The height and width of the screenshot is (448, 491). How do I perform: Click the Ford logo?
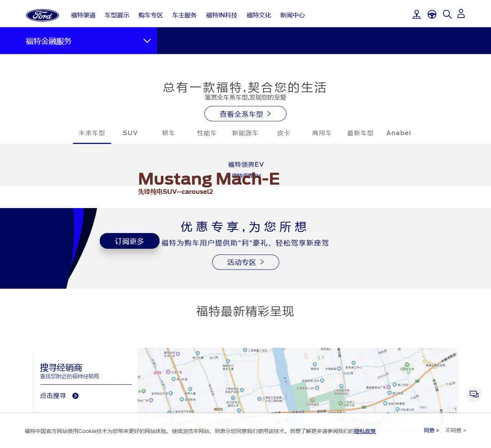[43, 15]
